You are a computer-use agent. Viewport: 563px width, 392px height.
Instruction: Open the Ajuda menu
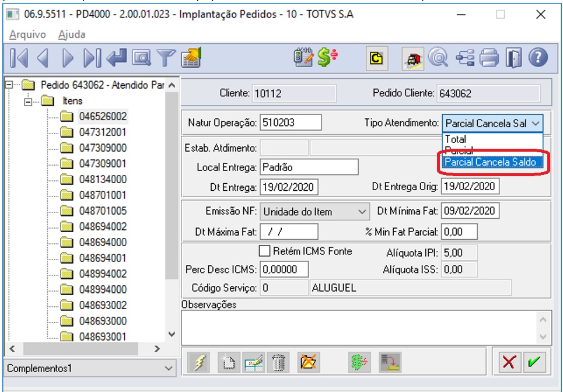tap(72, 34)
